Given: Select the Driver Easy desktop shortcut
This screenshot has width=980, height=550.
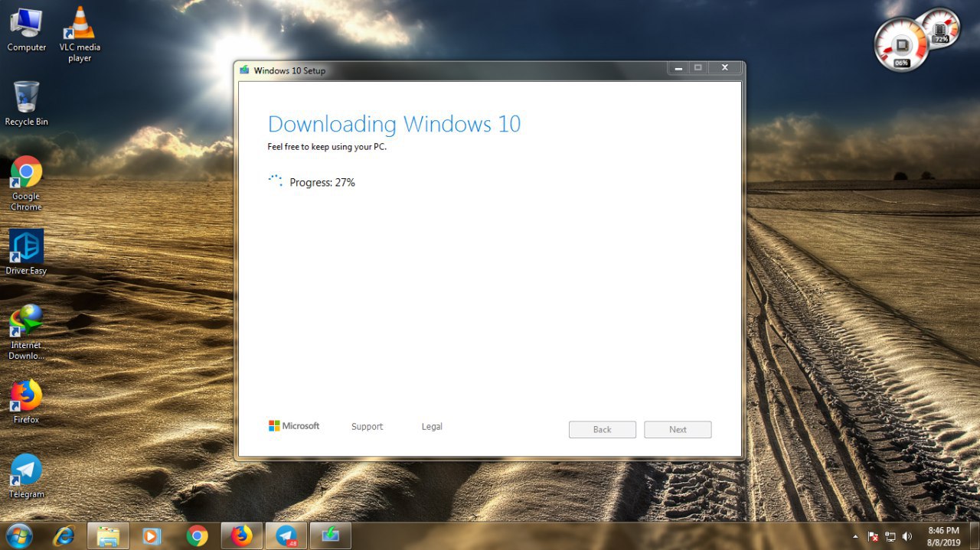Looking at the screenshot, I should click(x=26, y=252).
